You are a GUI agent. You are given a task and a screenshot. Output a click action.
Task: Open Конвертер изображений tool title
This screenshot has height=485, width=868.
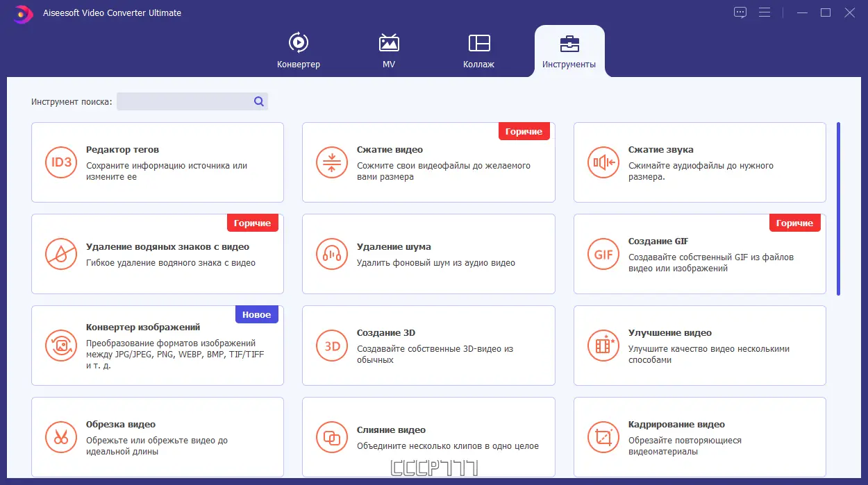point(143,327)
